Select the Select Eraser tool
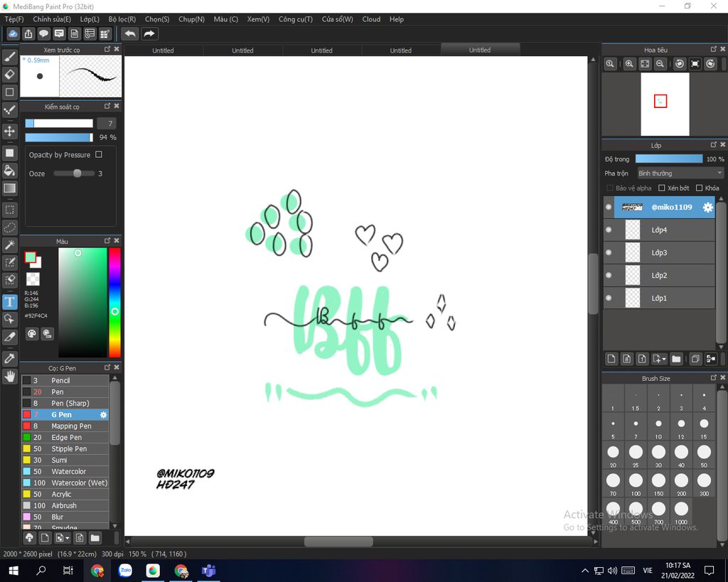Screen dimensions: 728x582 coord(9,280)
